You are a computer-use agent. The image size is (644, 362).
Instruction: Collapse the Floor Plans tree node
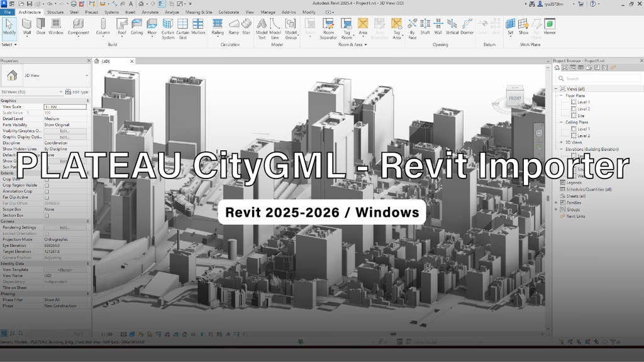[562, 96]
